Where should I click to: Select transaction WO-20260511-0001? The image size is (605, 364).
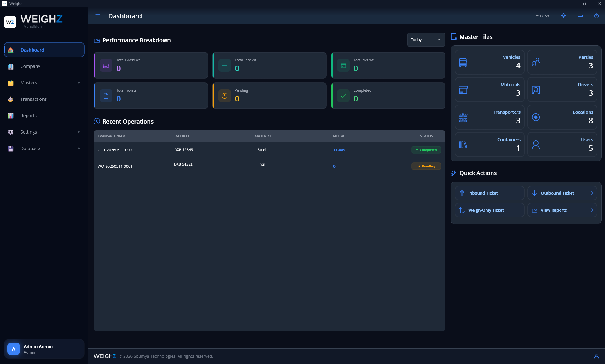coord(115,166)
